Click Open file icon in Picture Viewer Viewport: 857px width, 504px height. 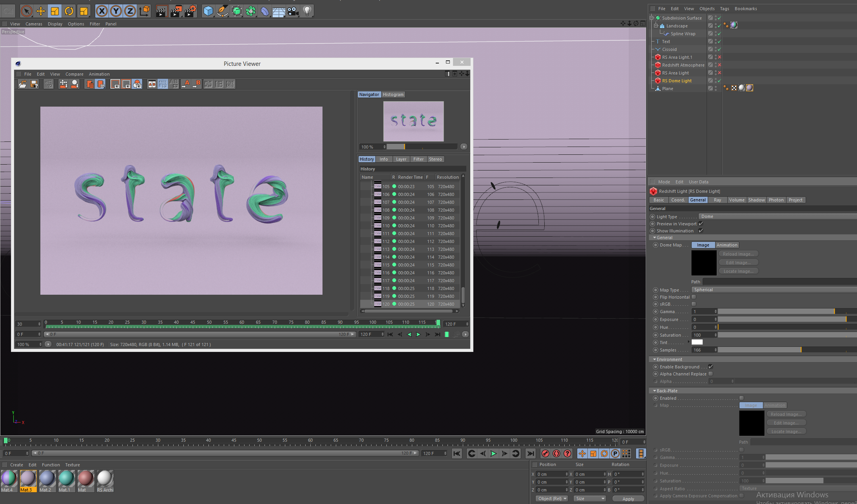23,84
